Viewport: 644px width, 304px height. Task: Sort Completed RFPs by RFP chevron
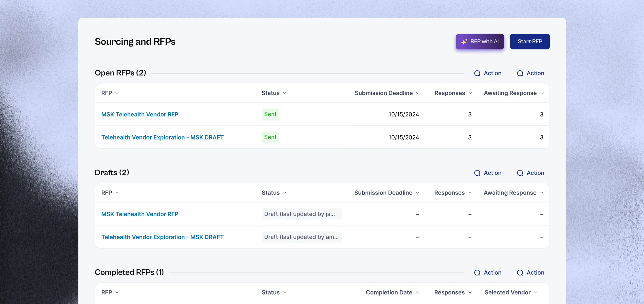[117, 292]
